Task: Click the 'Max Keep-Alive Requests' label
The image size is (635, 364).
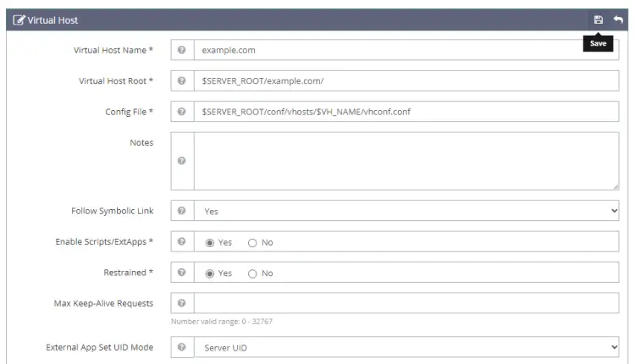Action: [103, 303]
